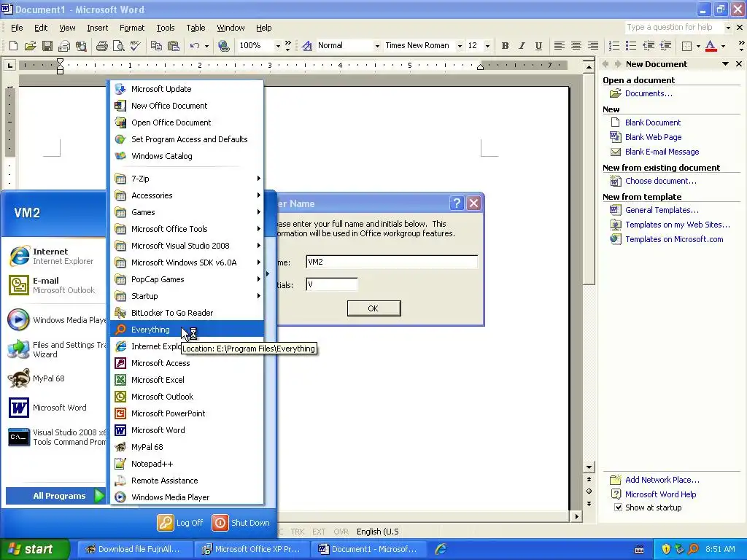747x560 pixels.
Task: Launch Microsoft Excel from All Programs
Action: 187,380
